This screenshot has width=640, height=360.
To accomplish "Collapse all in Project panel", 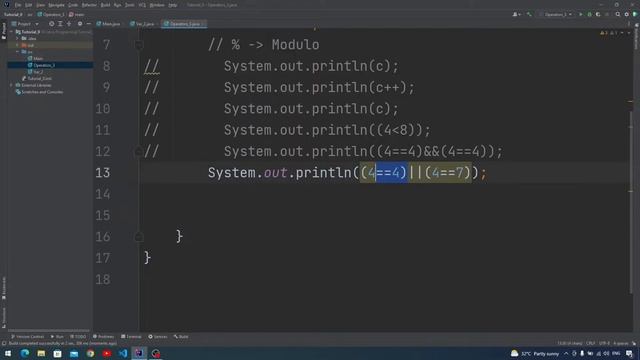I will tap(69, 24).
